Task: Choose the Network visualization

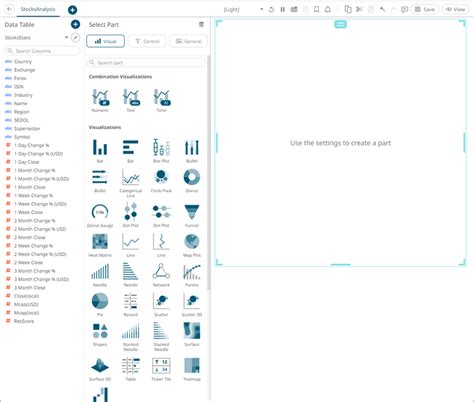Action: pyautogui.click(x=161, y=275)
